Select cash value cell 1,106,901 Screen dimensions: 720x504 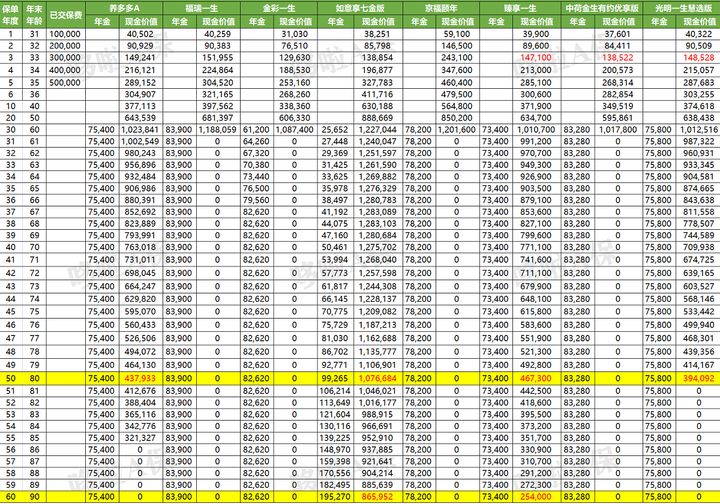point(377,365)
